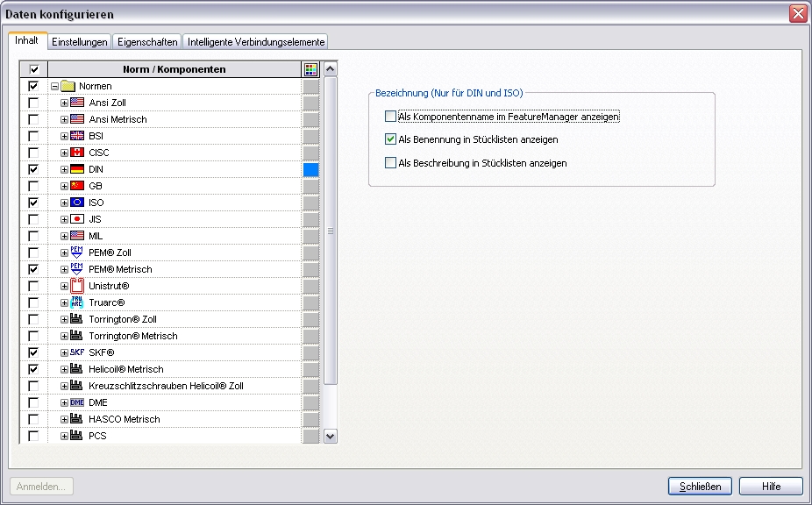
Task: Click the gray color swatch for SKF
Action: (310, 352)
